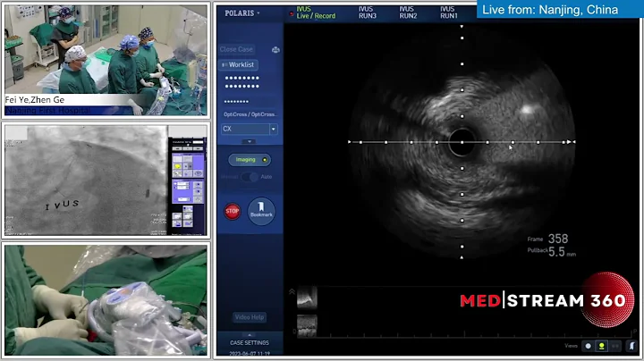This screenshot has height=361, width=644.
Task: Expand the case info panel chevron
Action: [250, 141]
